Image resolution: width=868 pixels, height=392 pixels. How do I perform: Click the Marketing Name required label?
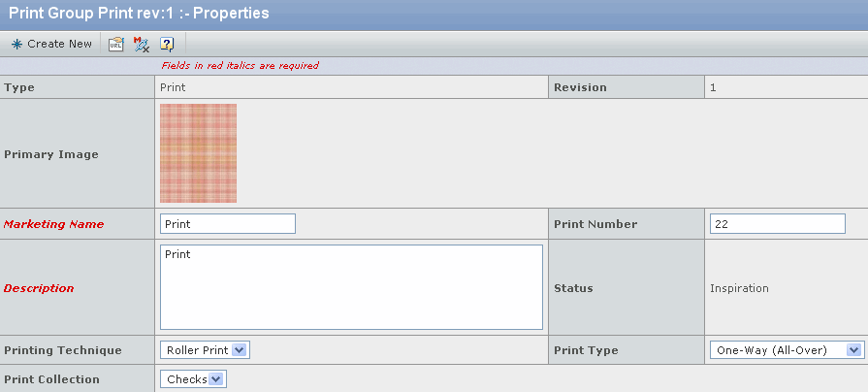(x=53, y=224)
